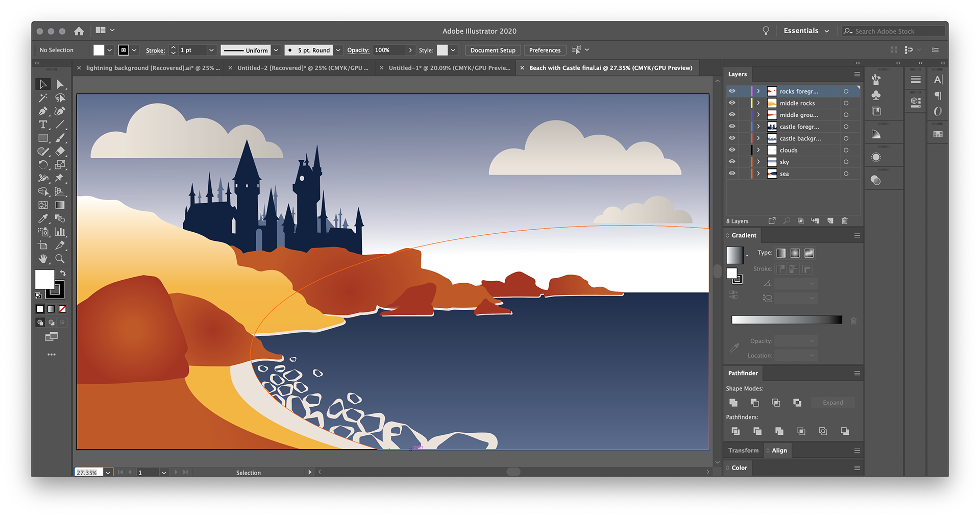Click the Unite shape mode icon in Pathfinder
The height and width of the screenshot is (518, 980).
pyautogui.click(x=733, y=403)
